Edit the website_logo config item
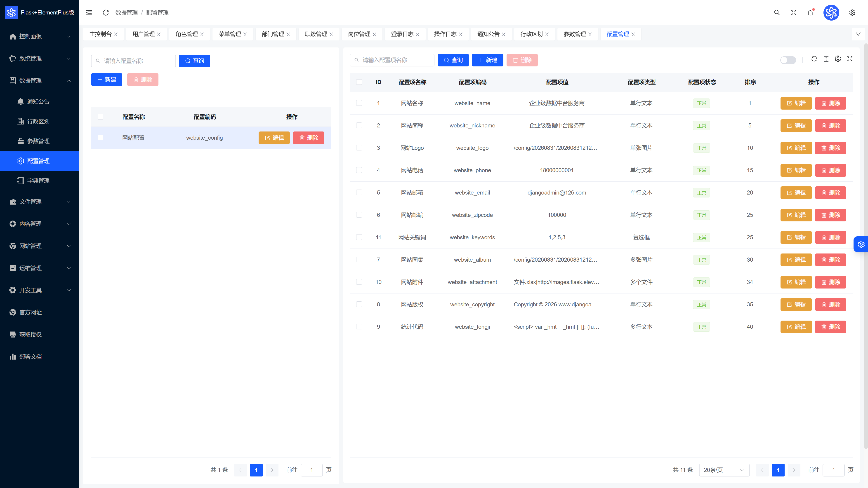This screenshot has width=868, height=488. 796,148
